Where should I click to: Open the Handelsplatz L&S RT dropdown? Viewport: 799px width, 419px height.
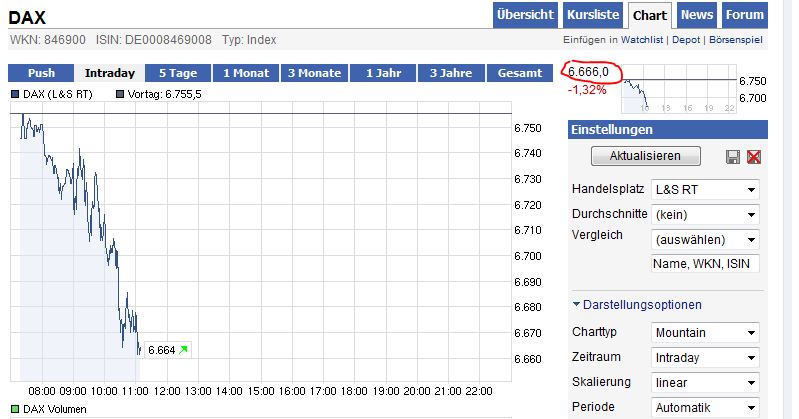pyautogui.click(x=705, y=190)
